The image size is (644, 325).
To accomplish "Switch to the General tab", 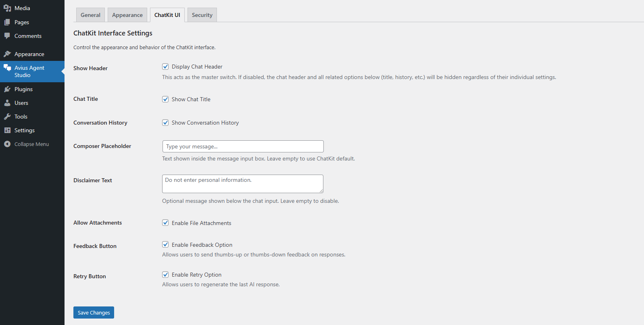I will (x=90, y=15).
